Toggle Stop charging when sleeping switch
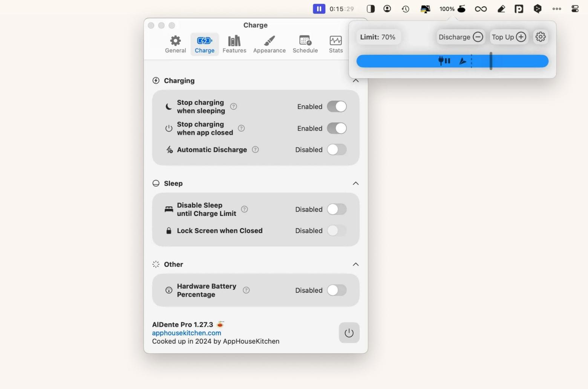Image resolution: width=588 pixels, height=389 pixels. tap(337, 107)
